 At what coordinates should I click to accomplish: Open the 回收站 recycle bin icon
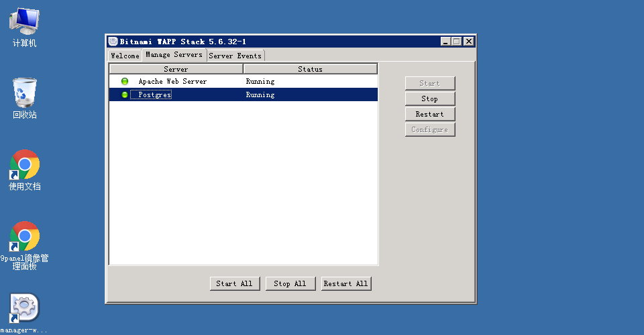point(24,98)
